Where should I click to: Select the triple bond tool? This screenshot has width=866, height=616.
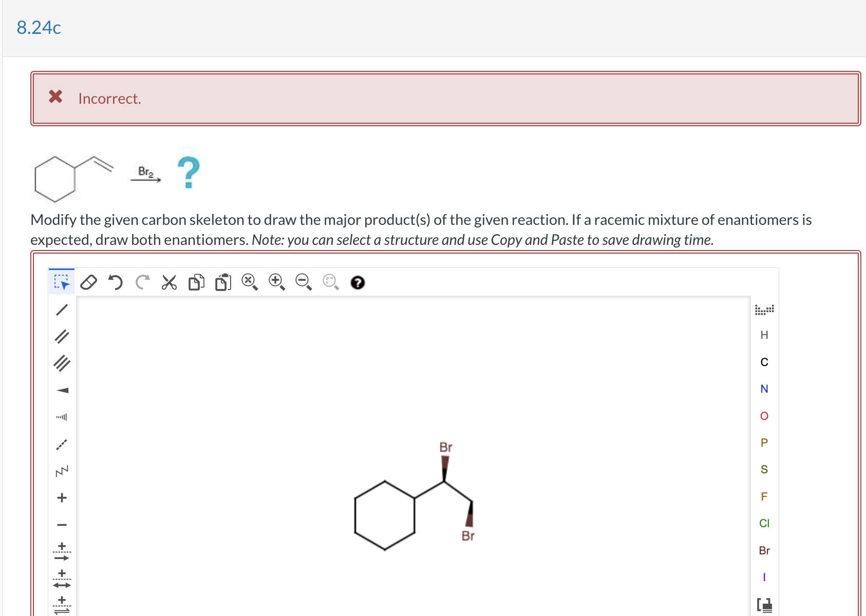(62, 363)
